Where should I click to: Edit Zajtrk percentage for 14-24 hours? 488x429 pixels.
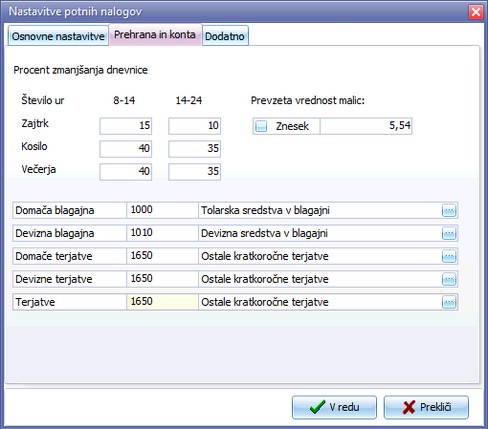195,126
